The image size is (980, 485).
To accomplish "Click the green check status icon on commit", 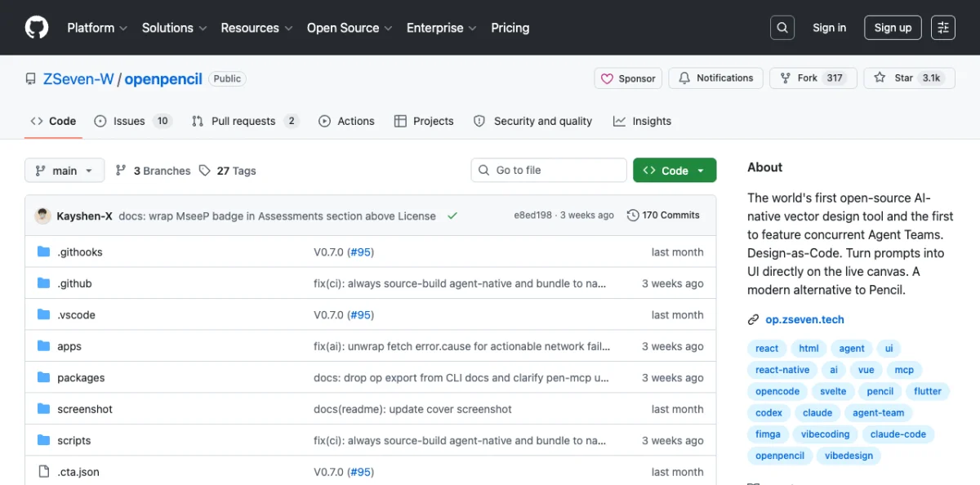I will [452, 216].
